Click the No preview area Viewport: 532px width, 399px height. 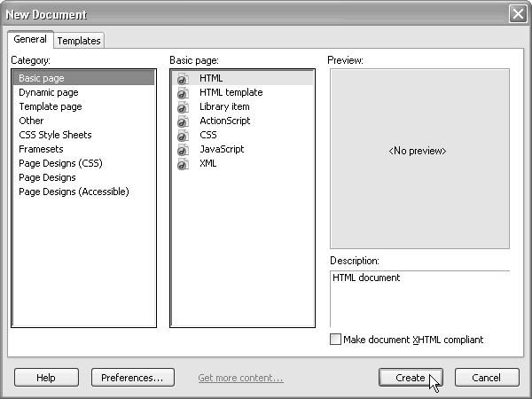point(419,159)
